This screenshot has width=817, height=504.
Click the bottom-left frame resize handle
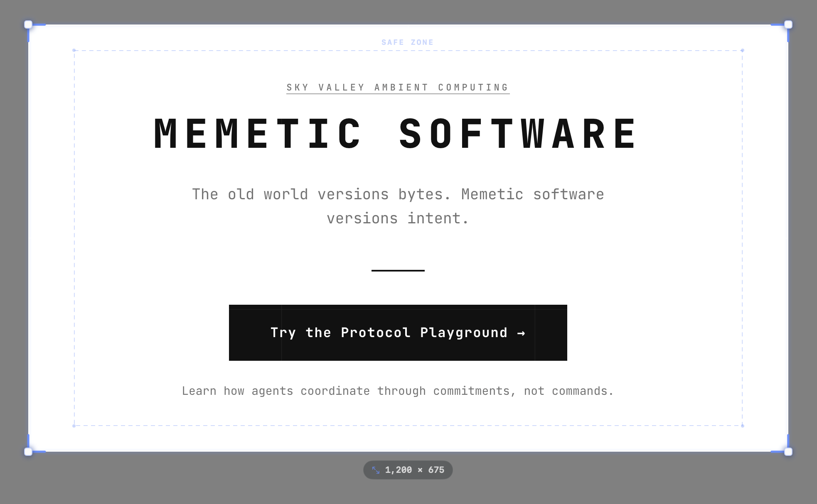(x=28, y=452)
